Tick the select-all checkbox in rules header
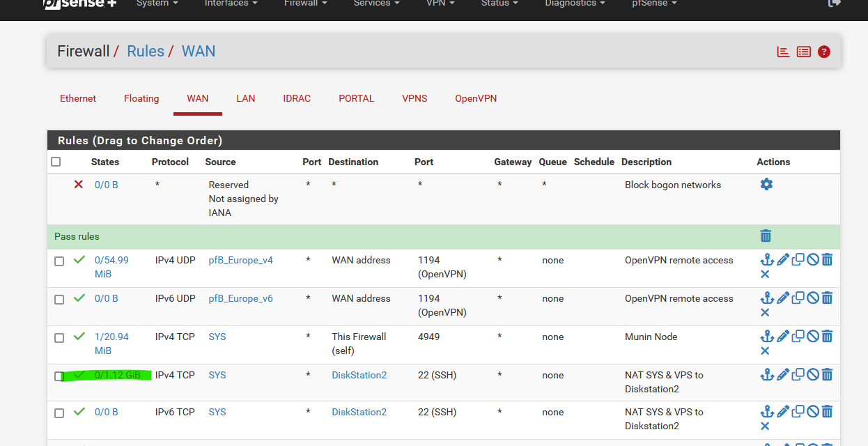This screenshot has height=446, width=868. pyautogui.click(x=56, y=162)
